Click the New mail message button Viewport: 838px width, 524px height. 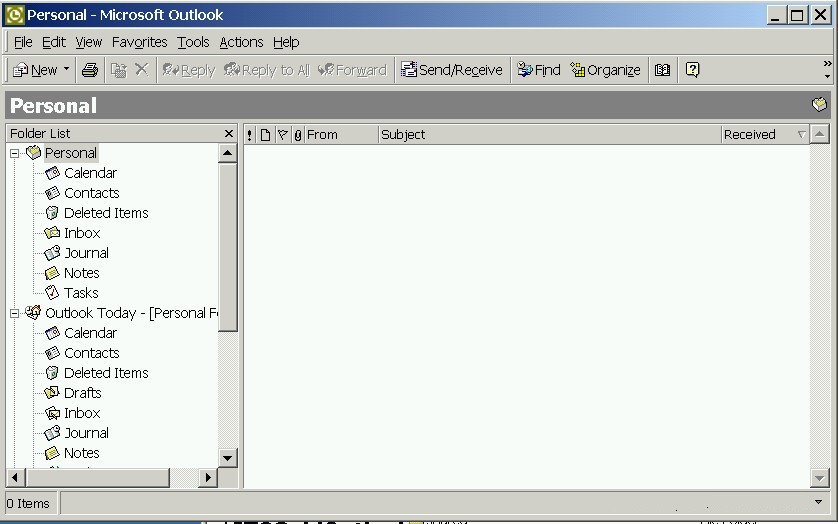pyautogui.click(x=35, y=70)
